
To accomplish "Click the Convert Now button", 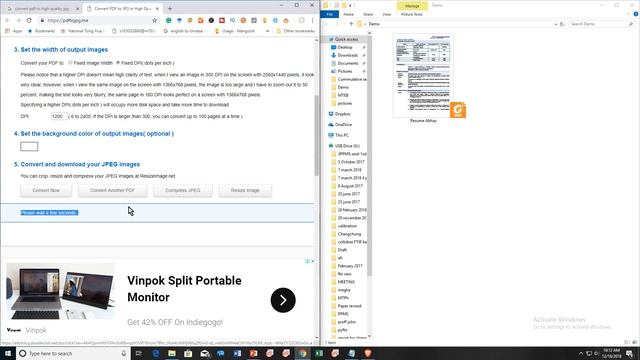I will tap(46, 191).
